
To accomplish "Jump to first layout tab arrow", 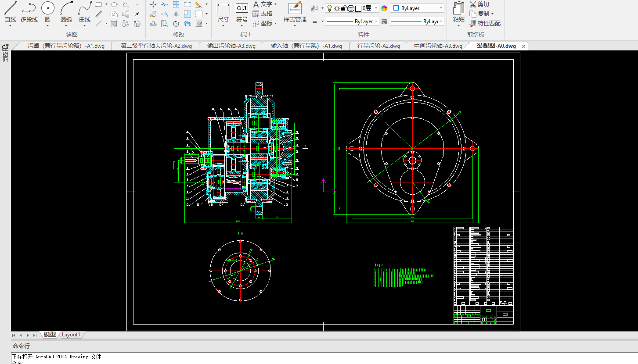I will [x=14, y=335].
